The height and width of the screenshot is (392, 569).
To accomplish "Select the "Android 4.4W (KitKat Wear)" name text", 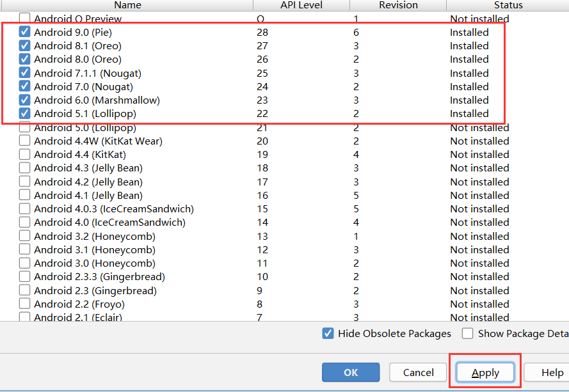I will [x=98, y=141].
